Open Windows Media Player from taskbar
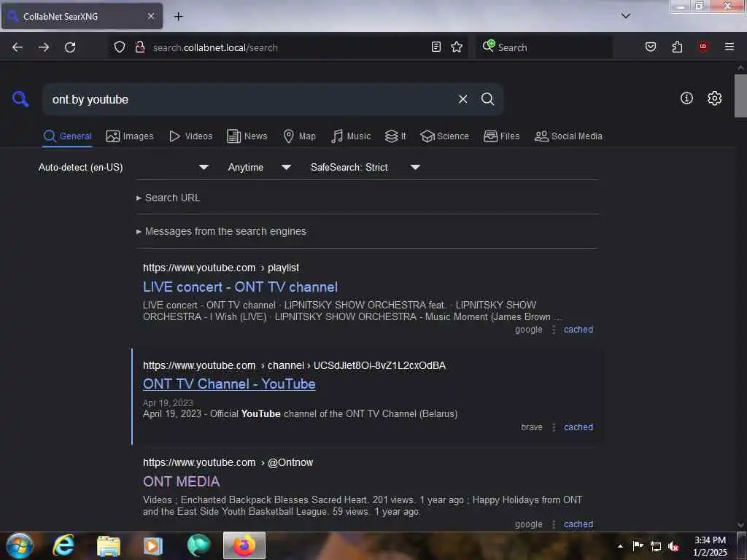The image size is (747, 560). tap(153, 545)
